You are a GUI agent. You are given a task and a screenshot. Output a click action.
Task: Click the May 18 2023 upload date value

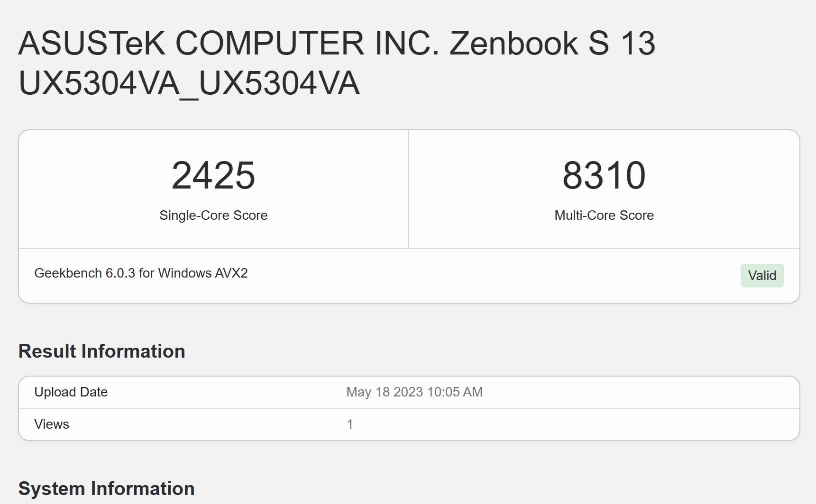pyautogui.click(x=413, y=392)
